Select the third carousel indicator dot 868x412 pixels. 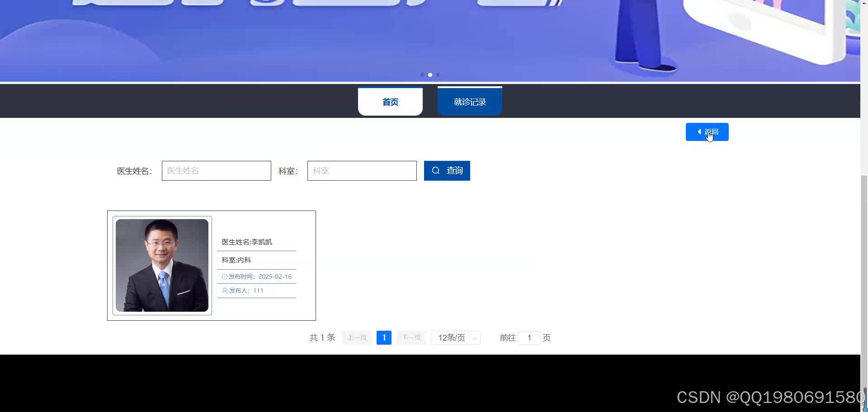pos(438,75)
